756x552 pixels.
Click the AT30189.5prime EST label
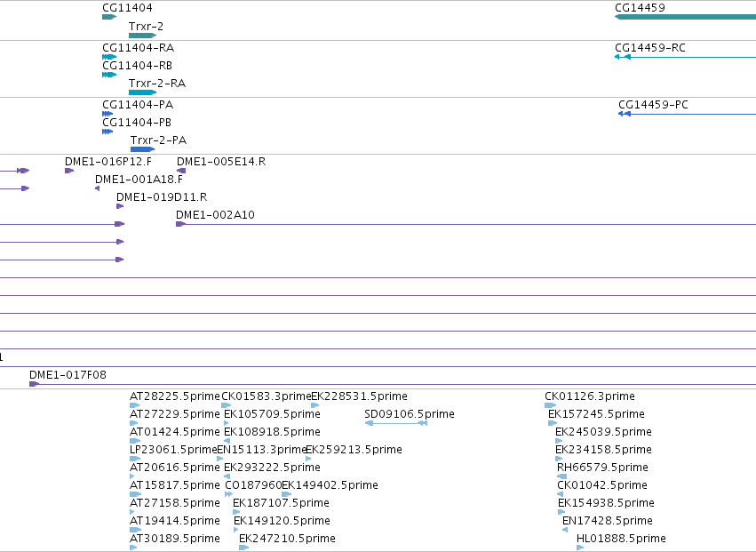174,539
